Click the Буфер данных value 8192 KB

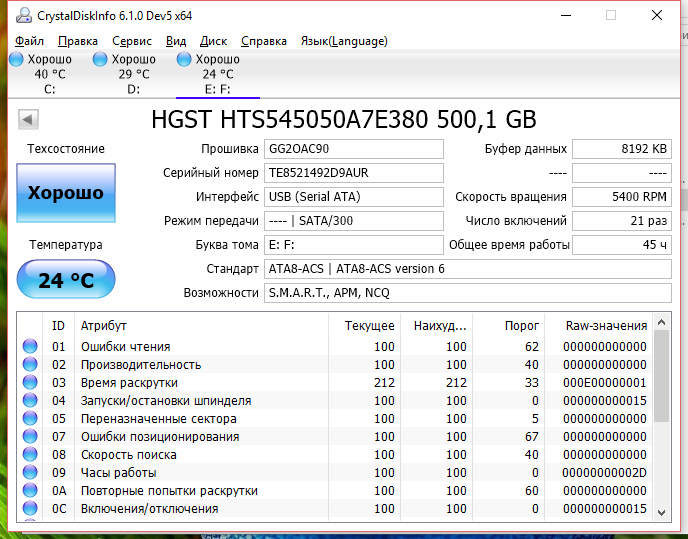pyautogui.click(x=622, y=149)
